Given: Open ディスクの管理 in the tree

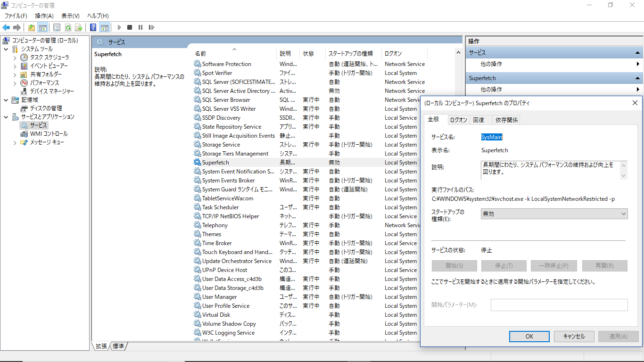Looking at the screenshot, I should pyautogui.click(x=46, y=108).
